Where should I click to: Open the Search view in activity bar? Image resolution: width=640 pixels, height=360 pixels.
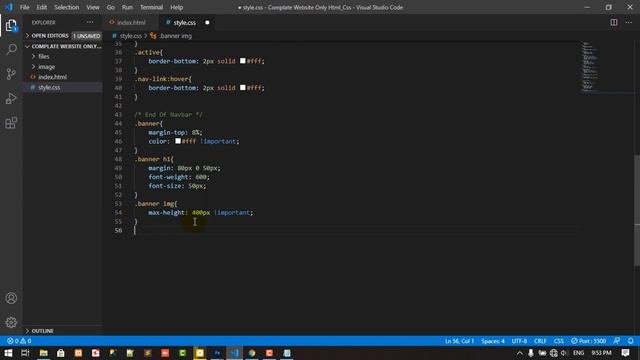11,50
